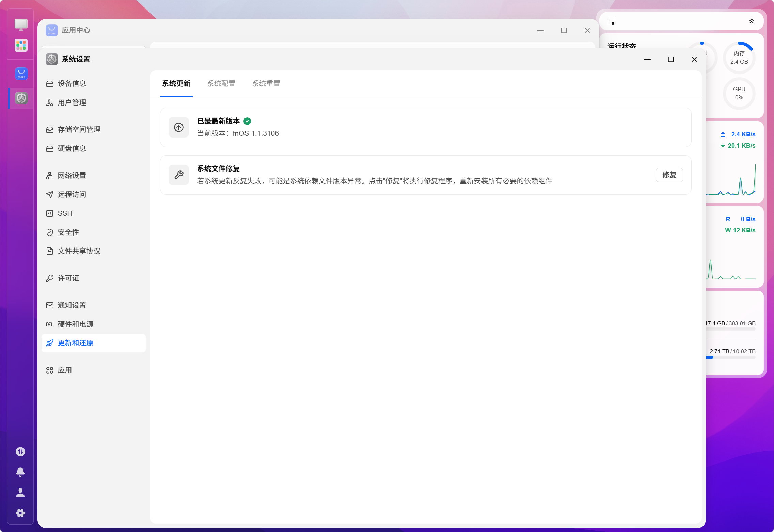Click the disk write W 12 KB/s value
774x532 pixels.
click(740, 230)
